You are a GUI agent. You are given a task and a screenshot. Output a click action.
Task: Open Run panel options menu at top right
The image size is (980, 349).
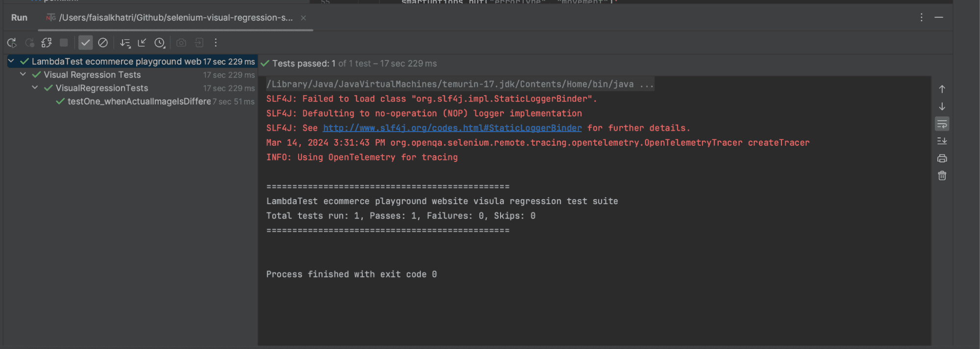922,18
